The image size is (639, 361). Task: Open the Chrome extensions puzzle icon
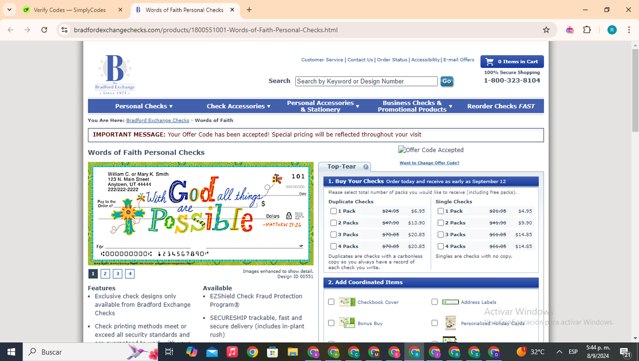click(x=587, y=30)
